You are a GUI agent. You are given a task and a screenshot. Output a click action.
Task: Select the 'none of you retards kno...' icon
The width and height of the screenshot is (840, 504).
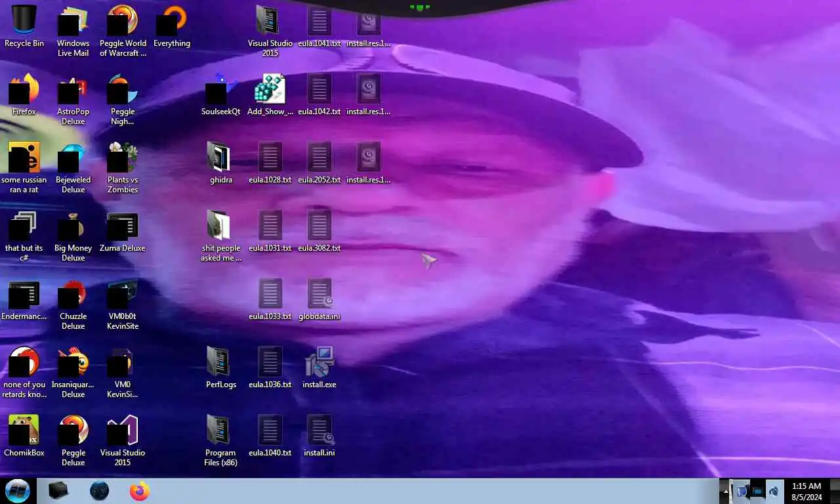coord(24,371)
